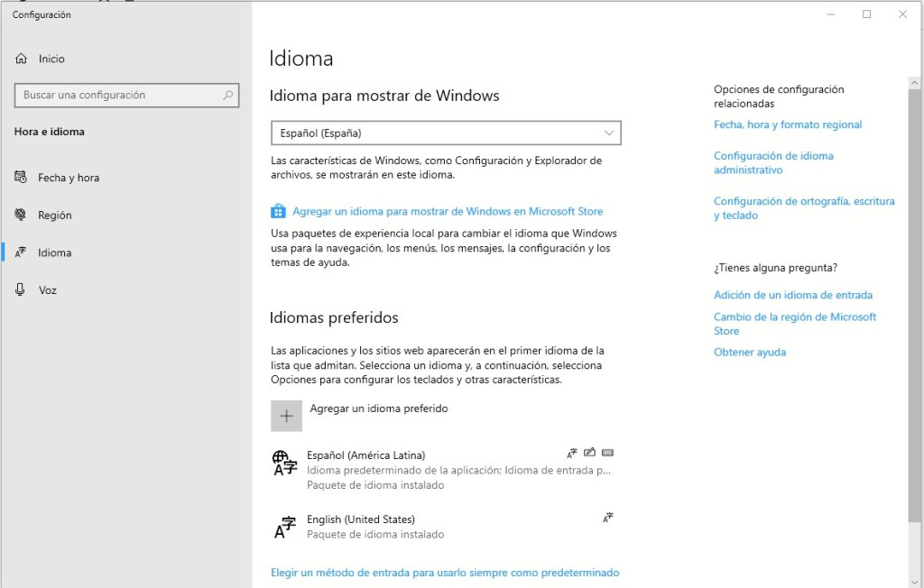Viewport: 924px width, 588px height.
Task: Click the Microsoft Store bag icon
Action: (x=278, y=212)
